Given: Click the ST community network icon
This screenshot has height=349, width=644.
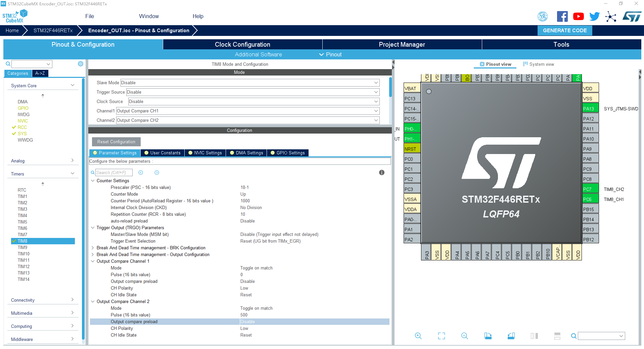Looking at the screenshot, I should [611, 16].
